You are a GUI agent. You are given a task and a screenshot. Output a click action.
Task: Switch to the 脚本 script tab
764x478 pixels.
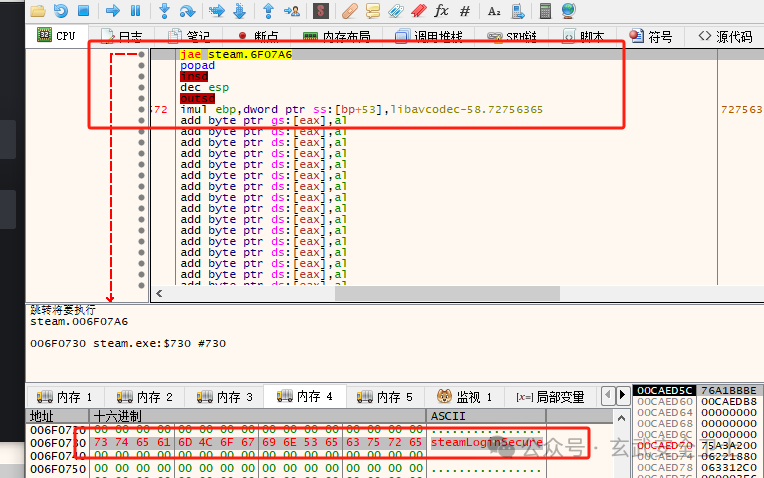(x=584, y=37)
